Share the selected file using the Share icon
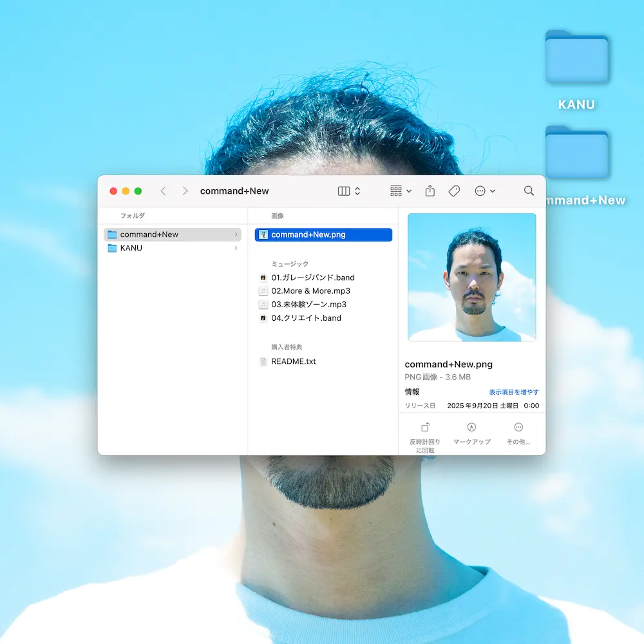This screenshot has width=644, height=644. [x=430, y=191]
